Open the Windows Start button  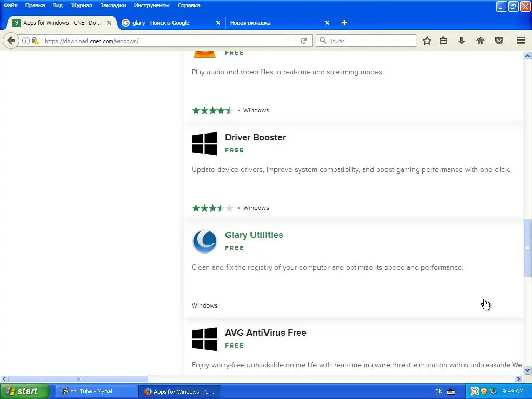click(24, 392)
